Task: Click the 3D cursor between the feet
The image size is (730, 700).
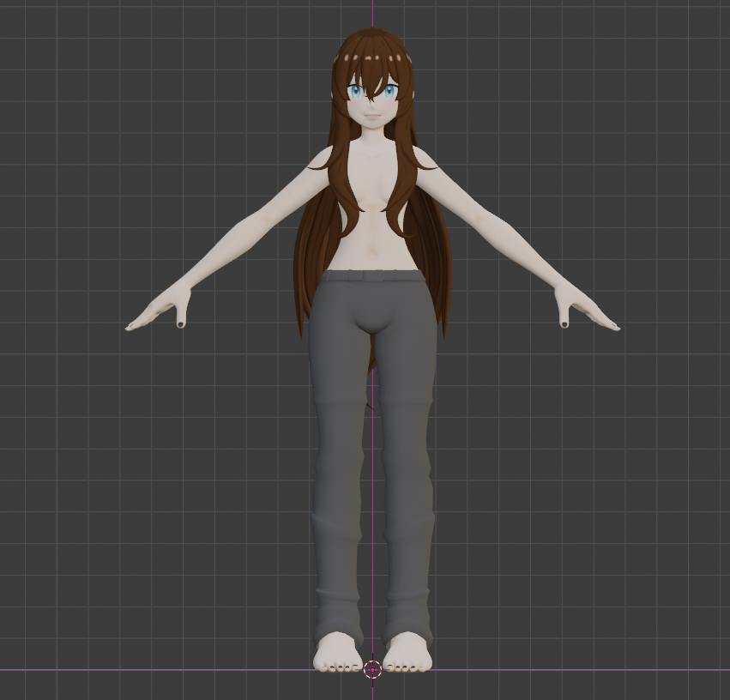Action: tap(372, 670)
